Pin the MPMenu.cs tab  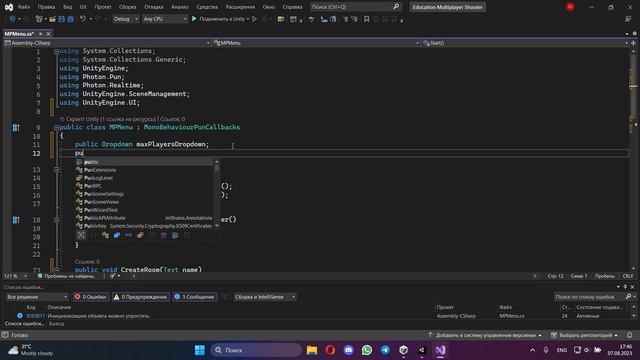tap(41, 34)
